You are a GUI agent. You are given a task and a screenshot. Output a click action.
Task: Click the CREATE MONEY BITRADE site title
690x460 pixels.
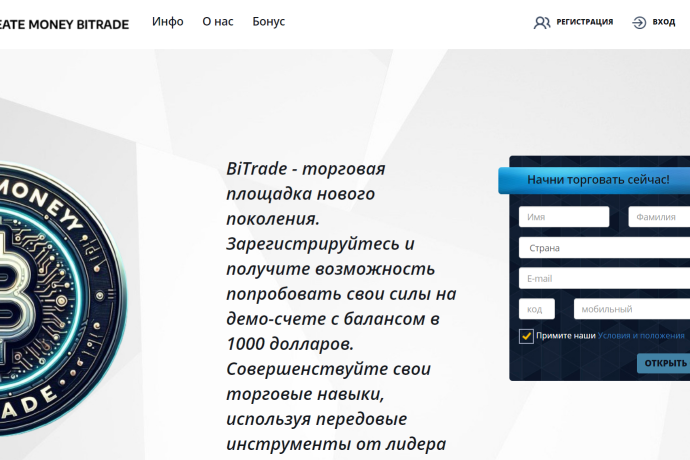(x=64, y=25)
